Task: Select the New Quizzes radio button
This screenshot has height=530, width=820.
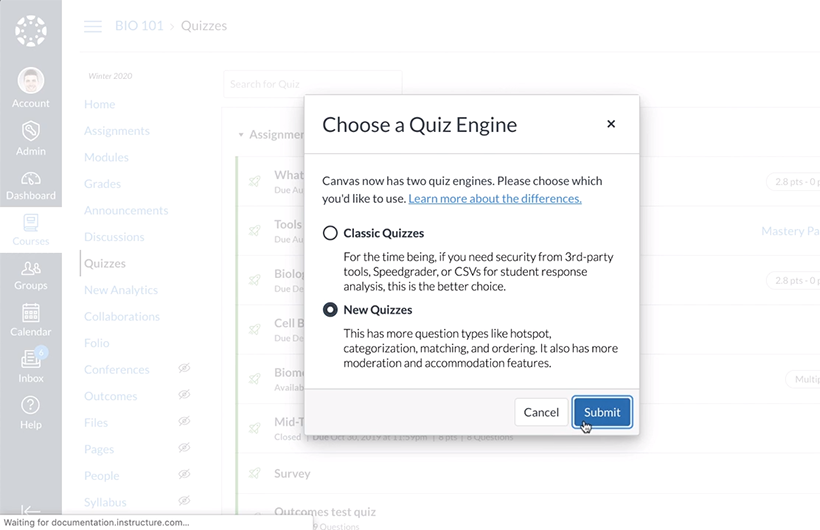Action: 330,310
